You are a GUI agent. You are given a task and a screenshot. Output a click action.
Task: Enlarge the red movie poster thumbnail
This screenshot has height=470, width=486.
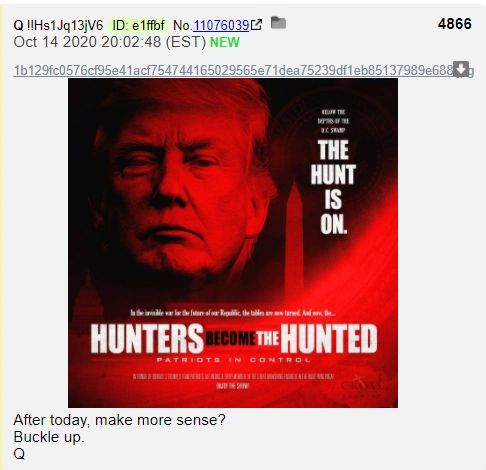(x=233, y=243)
